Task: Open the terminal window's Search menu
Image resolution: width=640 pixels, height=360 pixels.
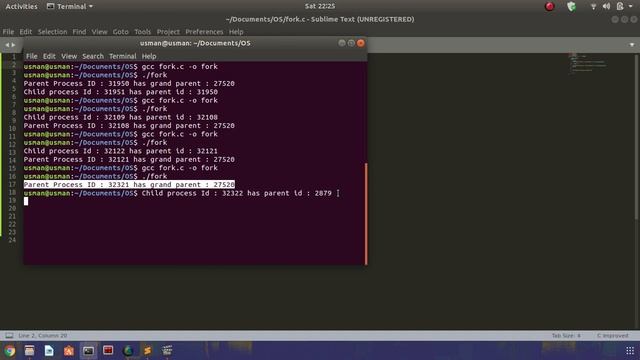Action: pos(93,56)
